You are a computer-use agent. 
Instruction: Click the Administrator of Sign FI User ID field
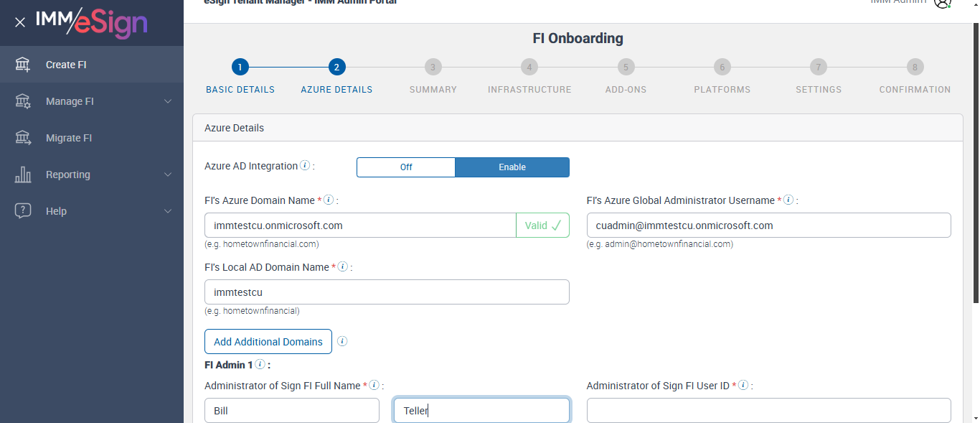pos(769,411)
